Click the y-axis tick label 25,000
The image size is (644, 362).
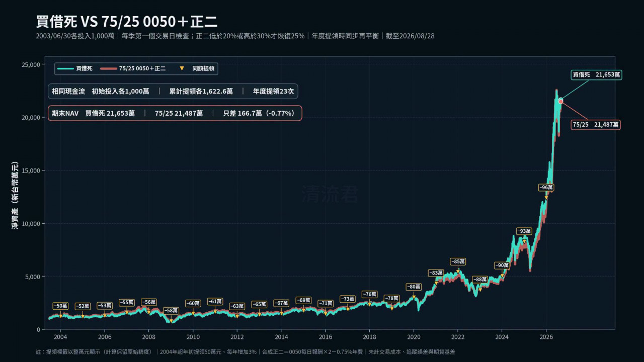tap(31, 65)
